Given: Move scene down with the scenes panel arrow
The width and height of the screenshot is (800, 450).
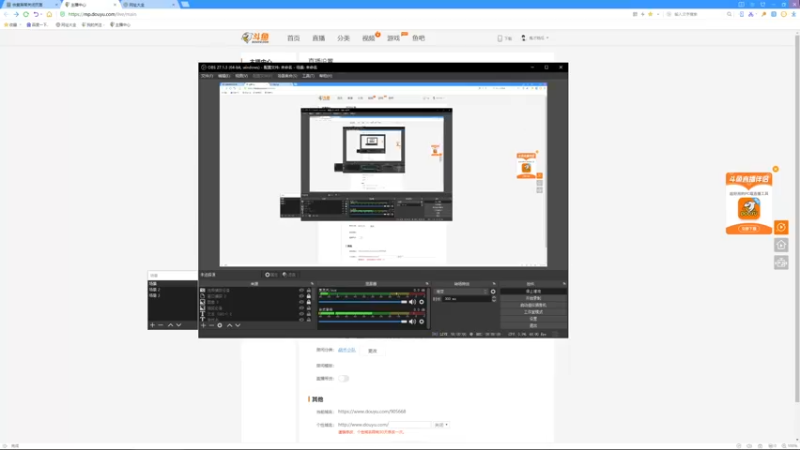Looking at the screenshot, I should pos(179,325).
